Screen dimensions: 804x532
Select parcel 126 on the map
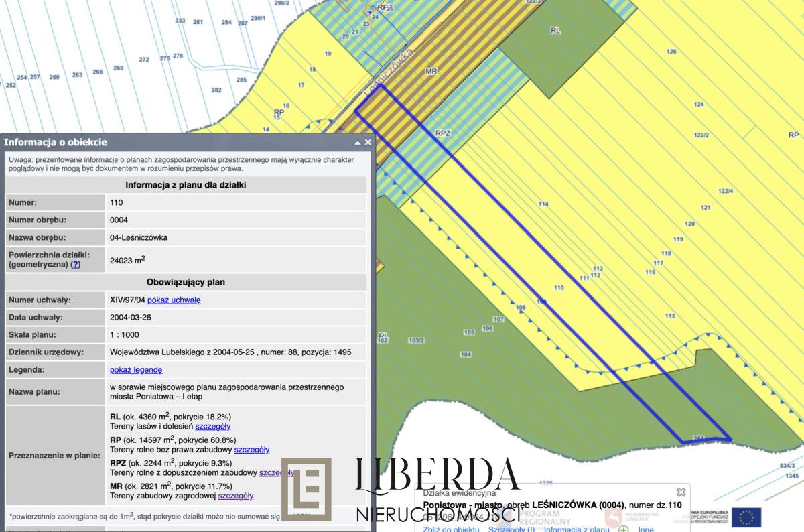click(671, 52)
